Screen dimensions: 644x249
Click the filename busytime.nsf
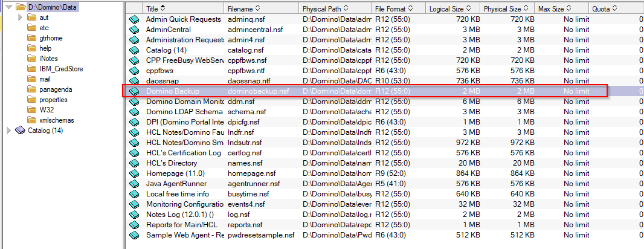248,194
